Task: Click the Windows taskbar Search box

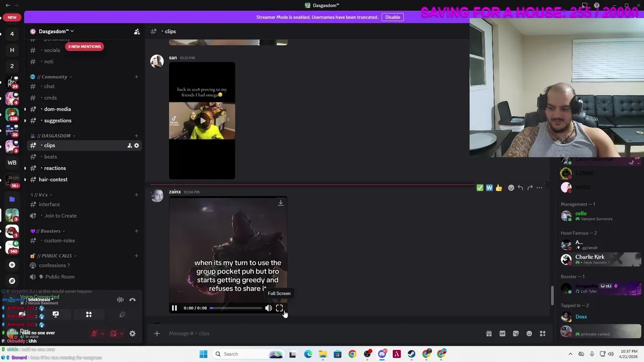Action: pos(248,354)
